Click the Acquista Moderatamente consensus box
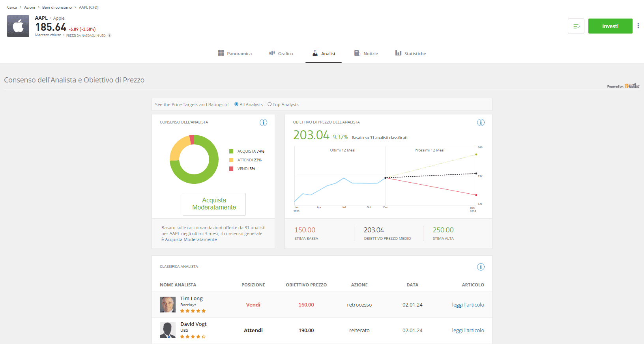Viewport: 644px width, 344px height. 214,204
